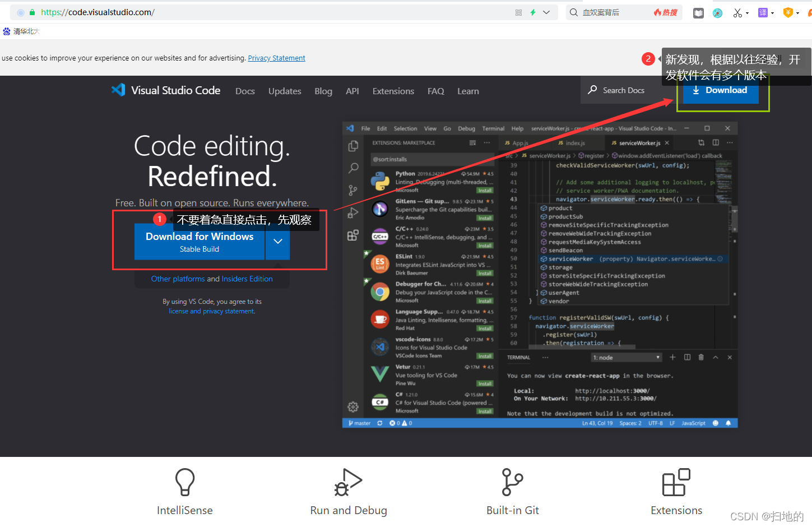Click the Search magnifier in the VS Code activity bar

coord(353,168)
